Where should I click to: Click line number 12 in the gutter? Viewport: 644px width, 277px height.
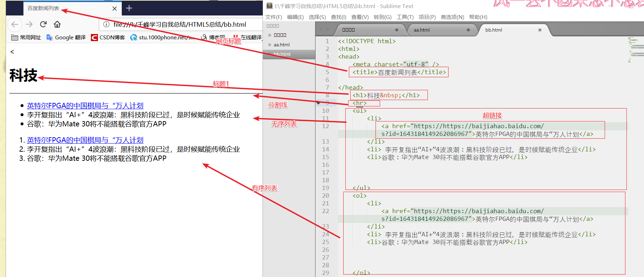325,126
